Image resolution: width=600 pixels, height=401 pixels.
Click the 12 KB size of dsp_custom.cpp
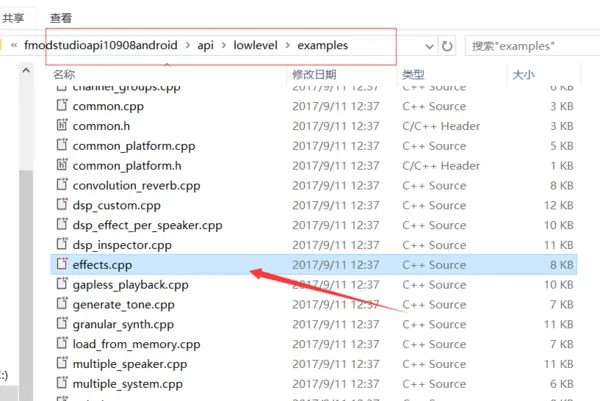point(559,205)
